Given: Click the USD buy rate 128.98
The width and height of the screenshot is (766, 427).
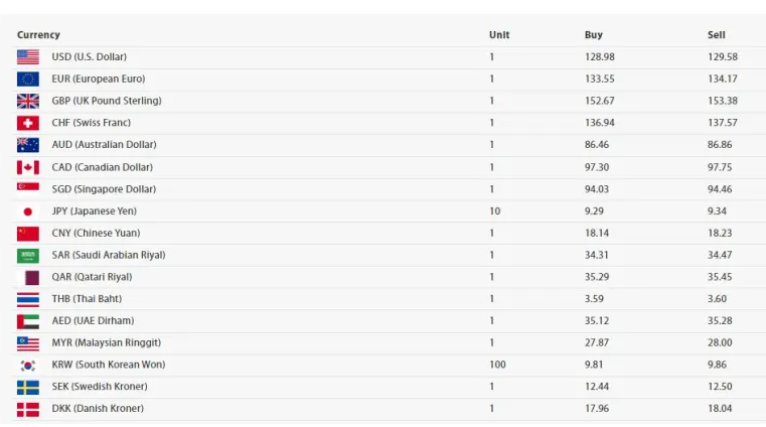Looking at the screenshot, I should (599, 57).
